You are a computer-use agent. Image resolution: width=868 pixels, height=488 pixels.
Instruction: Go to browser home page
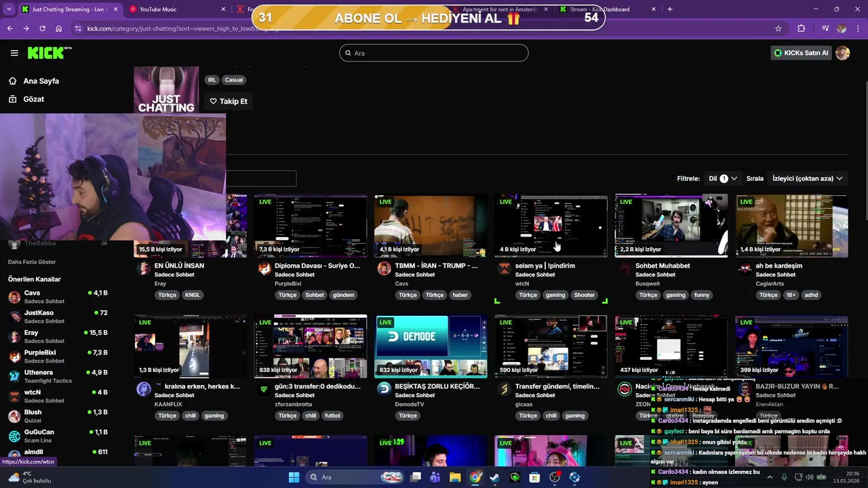tap(58, 28)
